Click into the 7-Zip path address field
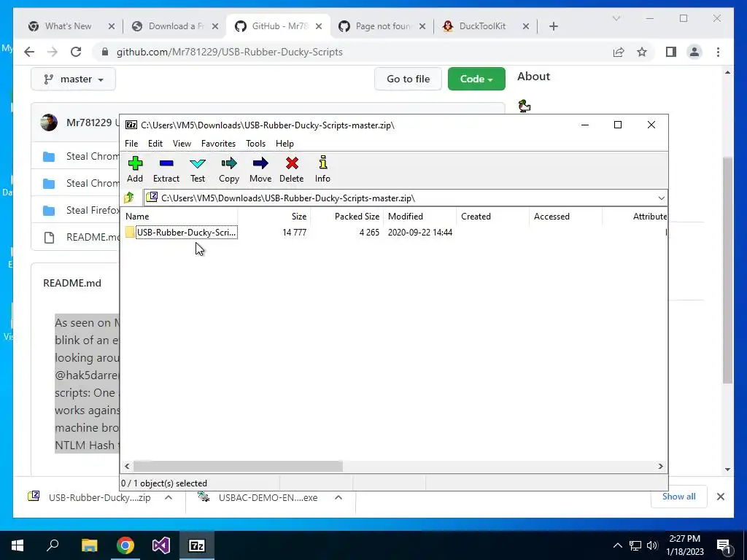Image resolution: width=747 pixels, height=560 pixels. pyautogui.click(x=400, y=198)
